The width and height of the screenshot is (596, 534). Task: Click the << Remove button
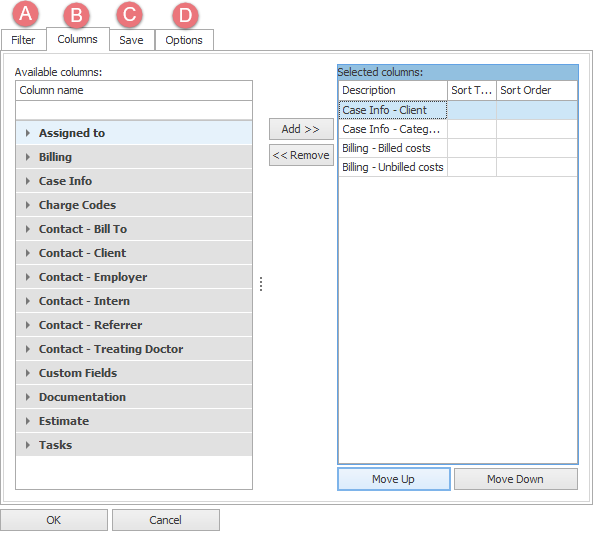click(301, 155)
